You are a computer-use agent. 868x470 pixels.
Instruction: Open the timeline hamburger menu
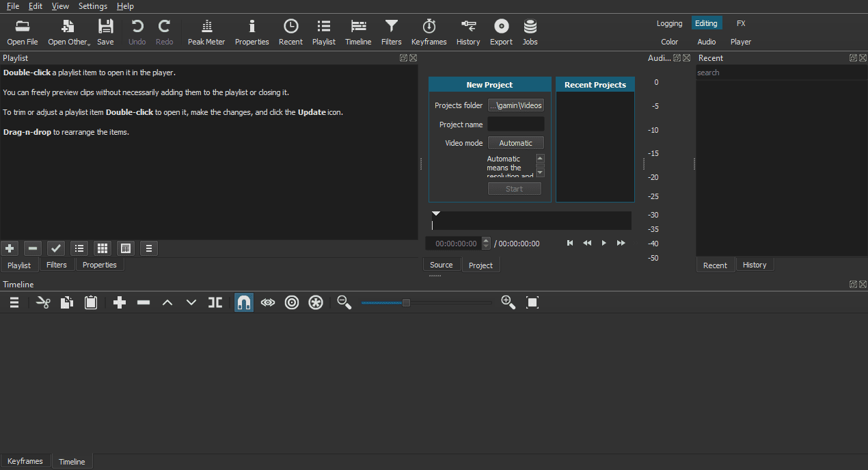click(14, 302)
